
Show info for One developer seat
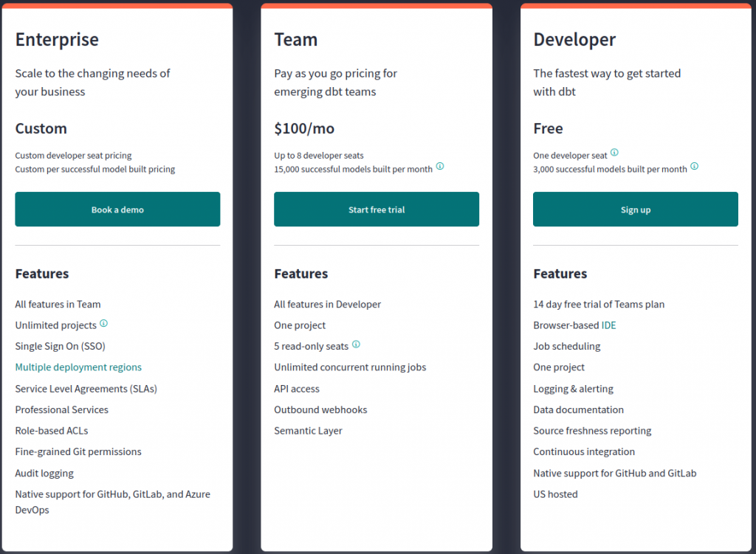tap(614, 152)
